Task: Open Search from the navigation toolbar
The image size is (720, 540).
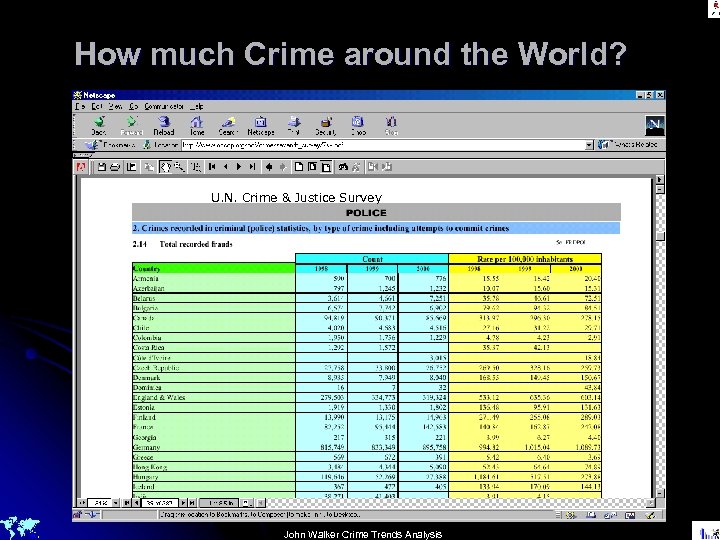Action: point(228,126)
